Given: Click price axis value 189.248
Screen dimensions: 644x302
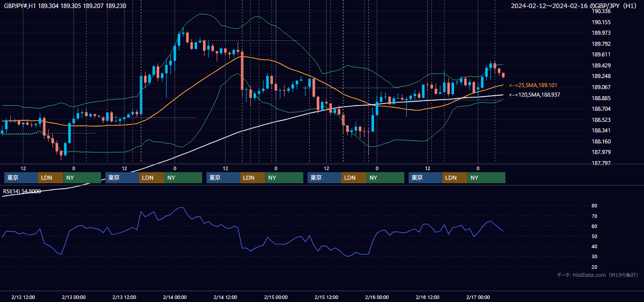Looking at the screenshot, I should pos(601,76).
